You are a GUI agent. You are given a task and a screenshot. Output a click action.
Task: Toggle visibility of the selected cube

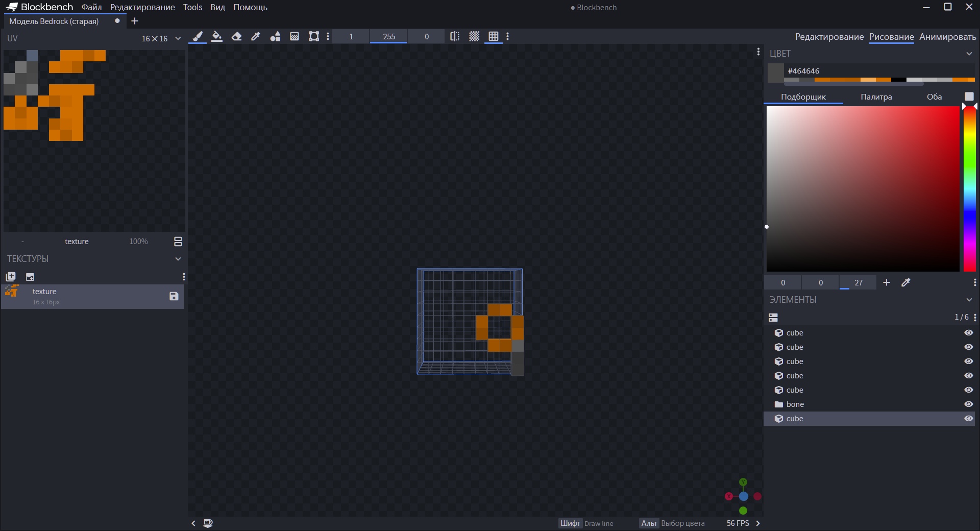(968, 419)
